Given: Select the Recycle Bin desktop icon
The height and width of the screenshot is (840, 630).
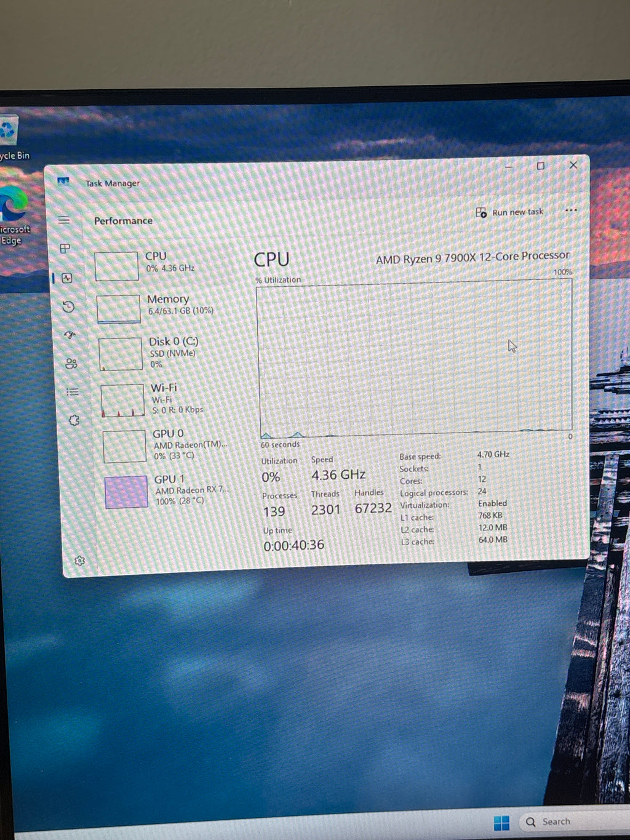Looking at the screenshot, I should point(12,138).
